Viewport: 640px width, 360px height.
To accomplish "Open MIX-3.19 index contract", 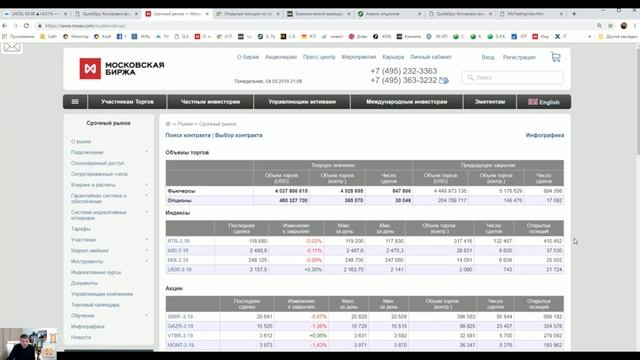I will pyautogui.click(x=178, y=260).
